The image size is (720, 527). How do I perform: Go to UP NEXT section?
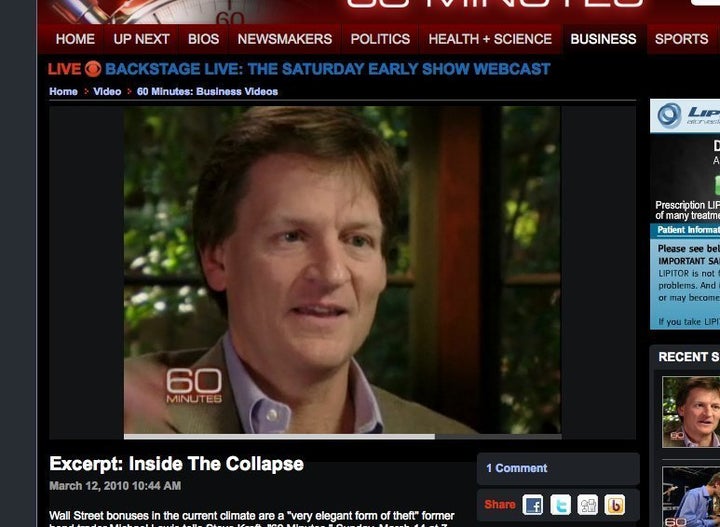[141, 39]
